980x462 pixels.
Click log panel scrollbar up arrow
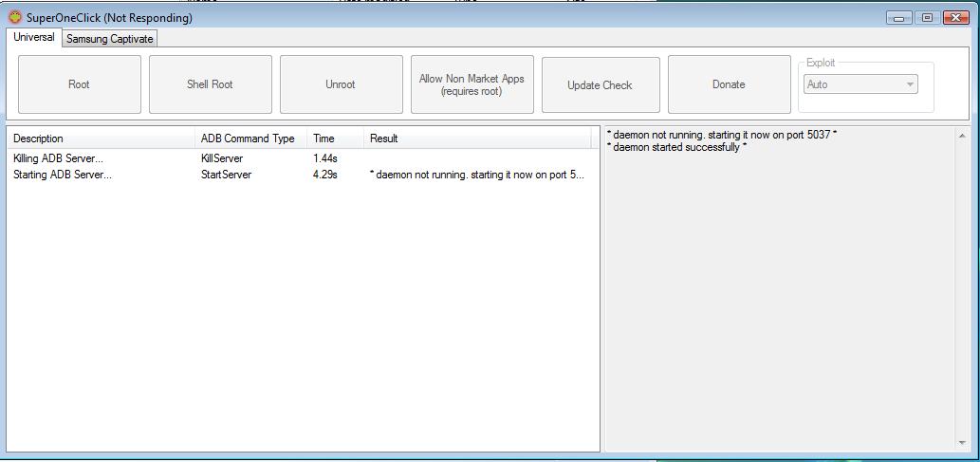pos(963,135)
